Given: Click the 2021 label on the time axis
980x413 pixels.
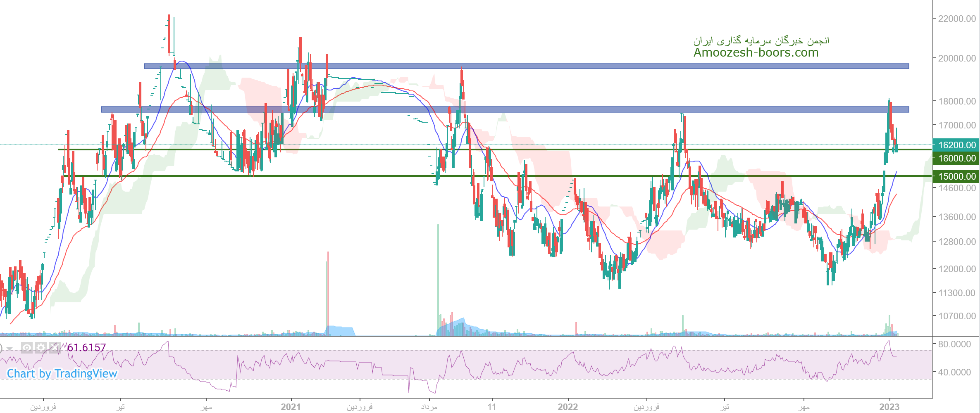Looking at the screenshot, I should tap(291, 407).
